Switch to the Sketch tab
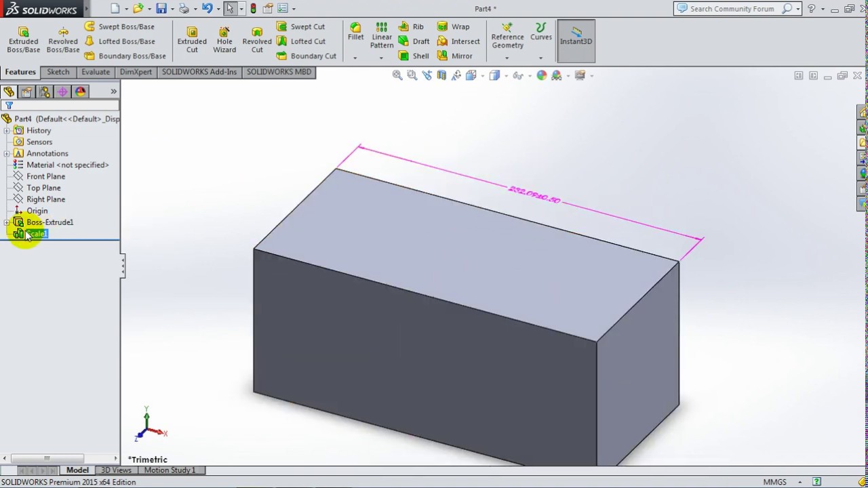This screenshot has height=488, width=868. (x=58, y=72)
